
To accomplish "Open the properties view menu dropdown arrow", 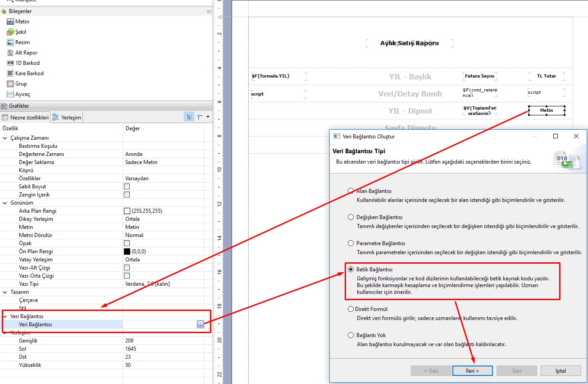I will click(208, 117).
